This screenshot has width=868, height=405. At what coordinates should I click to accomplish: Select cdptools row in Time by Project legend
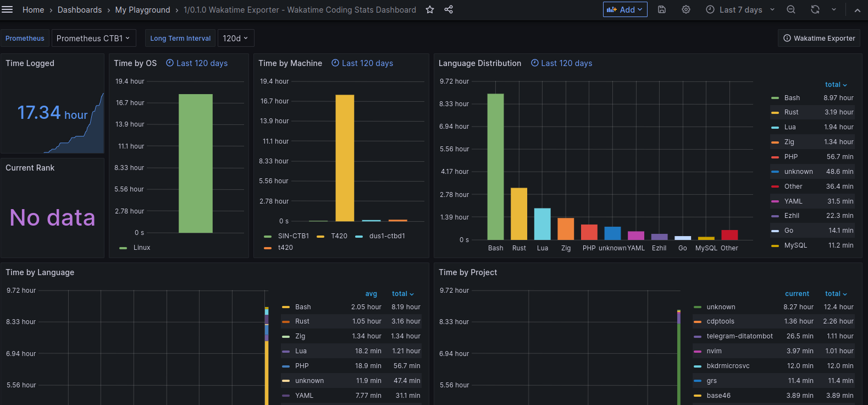click(773, 321)
